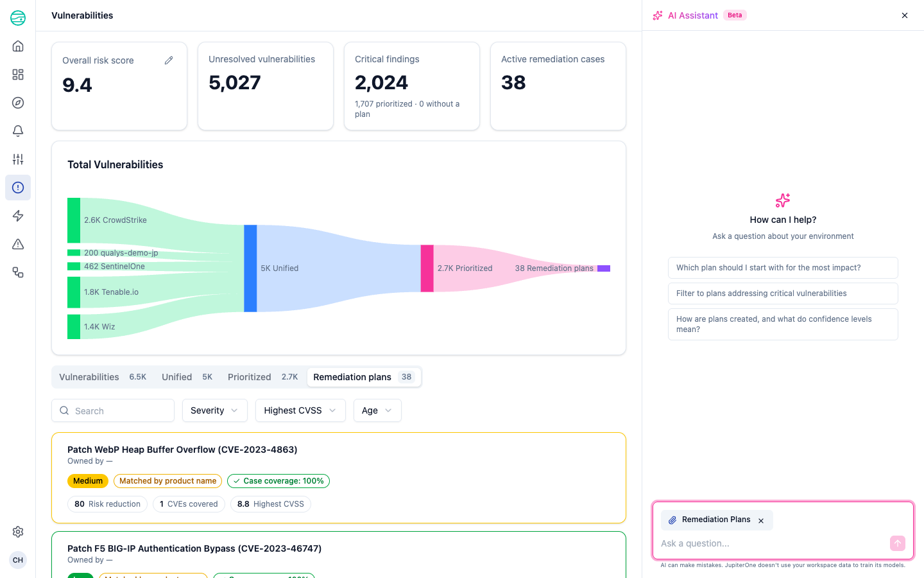Open the Highest CVSS filter dropdown

(300, 410)
